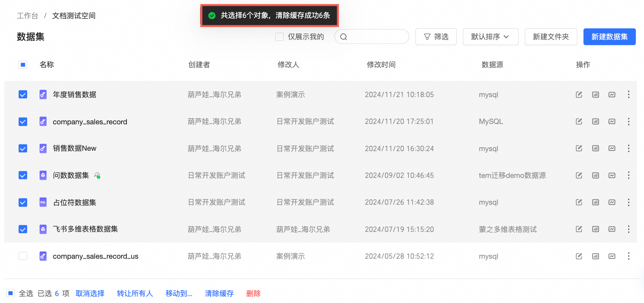
Task: Open dataset named 飞书多维表格数据集
Action: point(85,229)
